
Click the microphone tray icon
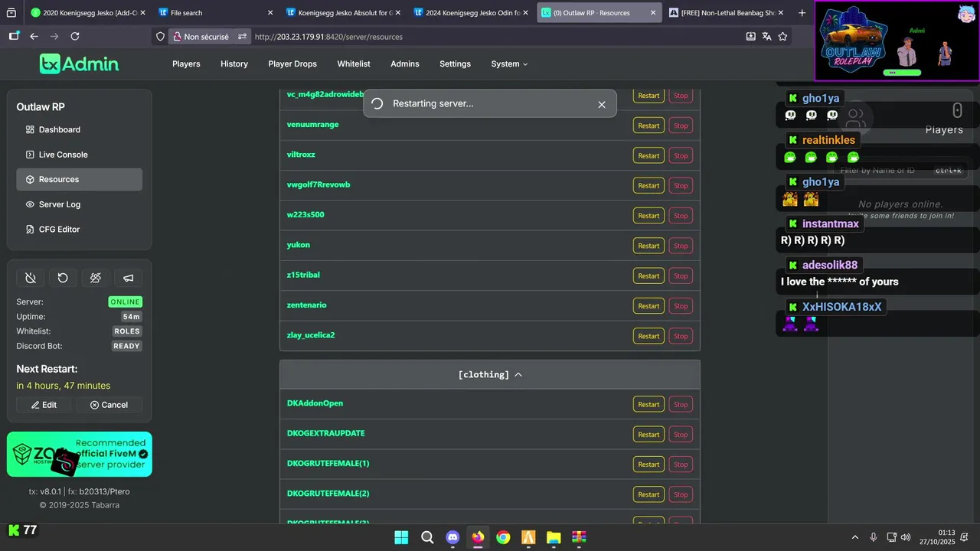(x=874, y=537)
